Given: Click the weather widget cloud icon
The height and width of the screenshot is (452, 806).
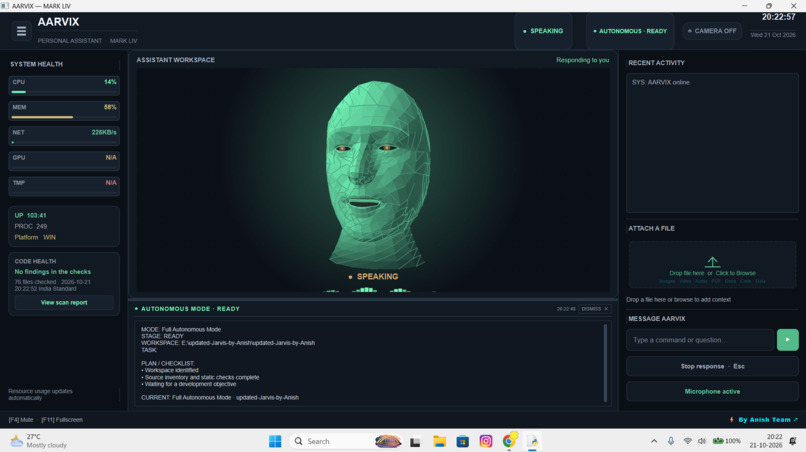Looking at the screenshot, I should pos(16,441).
